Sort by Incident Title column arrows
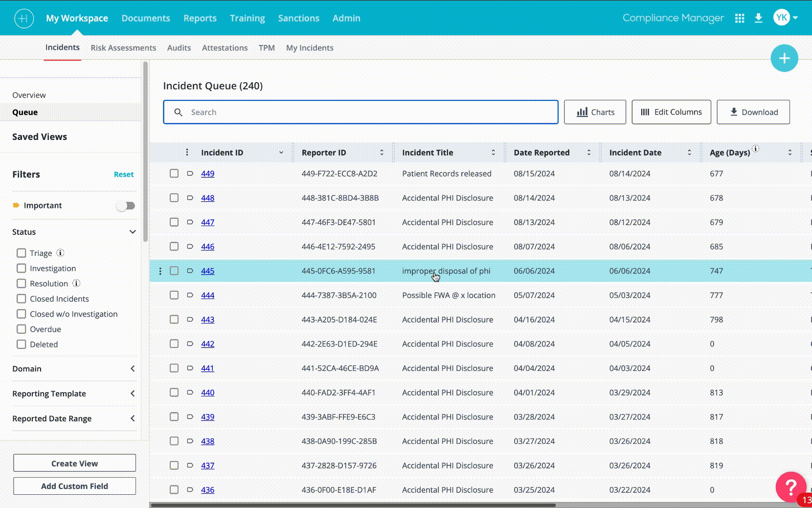 494,153
